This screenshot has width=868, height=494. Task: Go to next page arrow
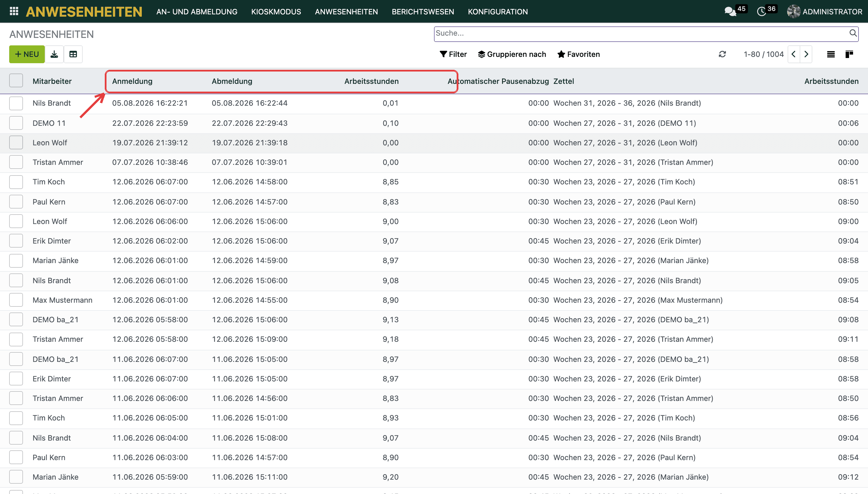(806, 54)
